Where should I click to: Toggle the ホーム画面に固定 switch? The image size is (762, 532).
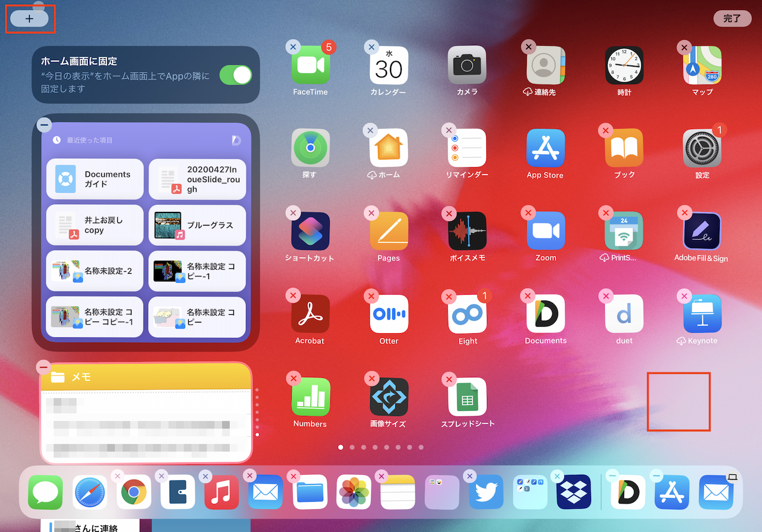[235, 75]
